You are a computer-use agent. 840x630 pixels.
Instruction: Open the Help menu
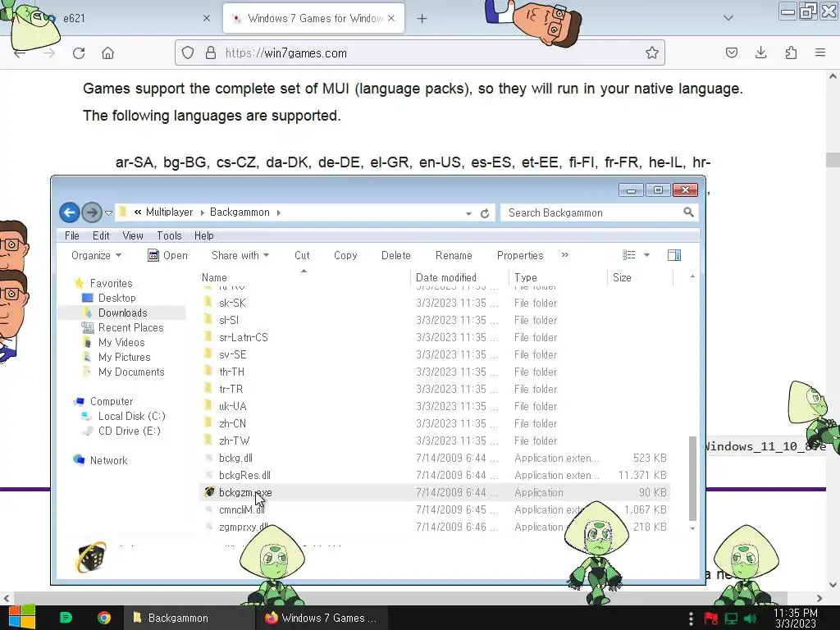click(204, 235)
